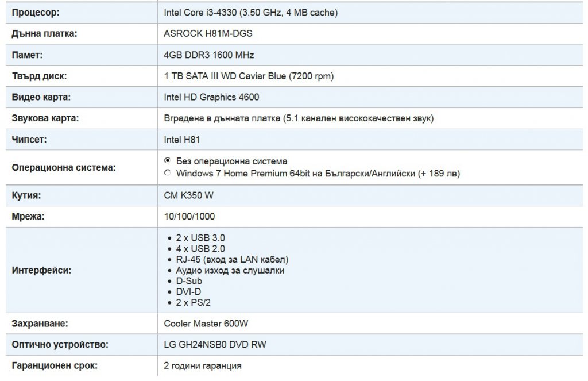
Task: Click 'Intel Core i3-4330 (3.50 GHz, 4 MB cache)' value
Action: (250, 13)
